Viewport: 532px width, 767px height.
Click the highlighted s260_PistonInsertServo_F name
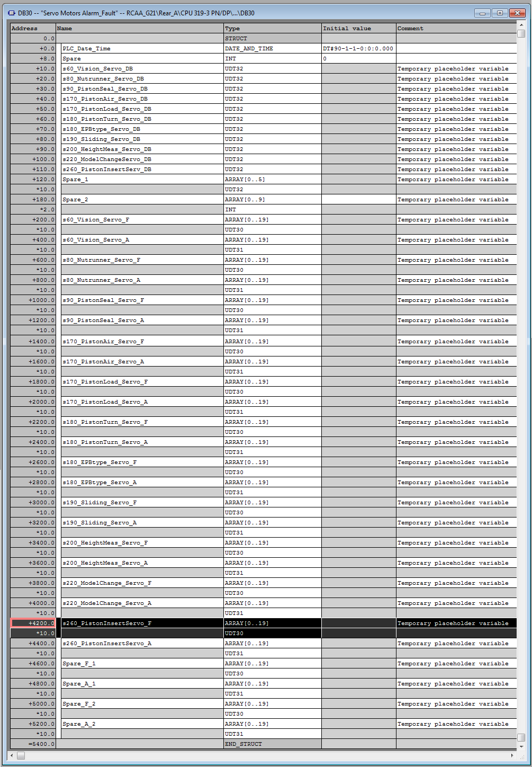[142, 623]
